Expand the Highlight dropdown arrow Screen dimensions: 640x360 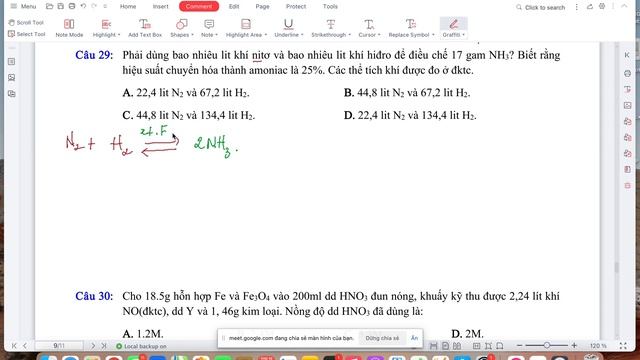pos(119,35)
